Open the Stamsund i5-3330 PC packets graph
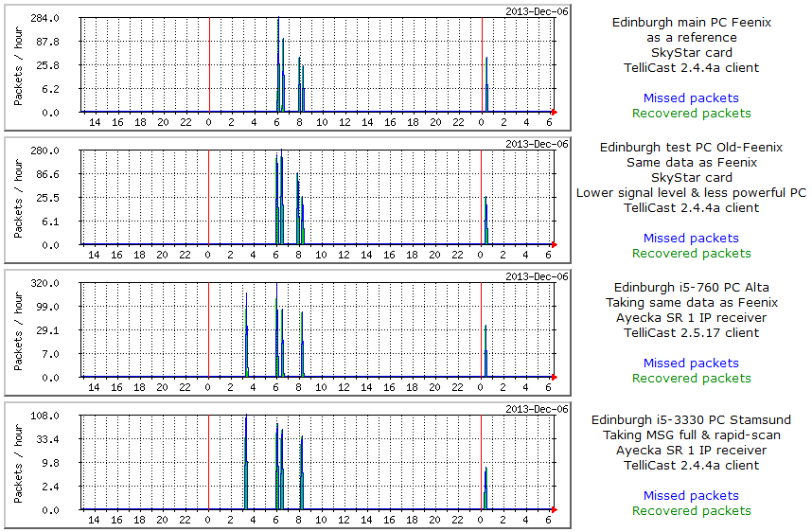Screen dimensions: 812x532 [288, 466]
